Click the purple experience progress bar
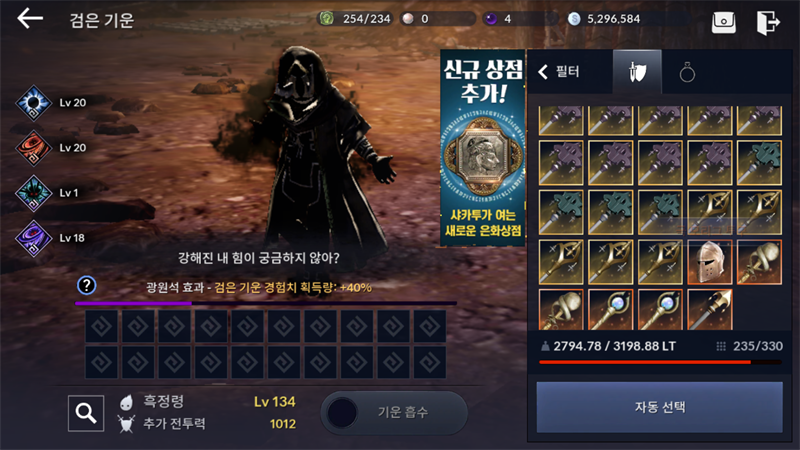800x450 pixels. tap(266, 304)
